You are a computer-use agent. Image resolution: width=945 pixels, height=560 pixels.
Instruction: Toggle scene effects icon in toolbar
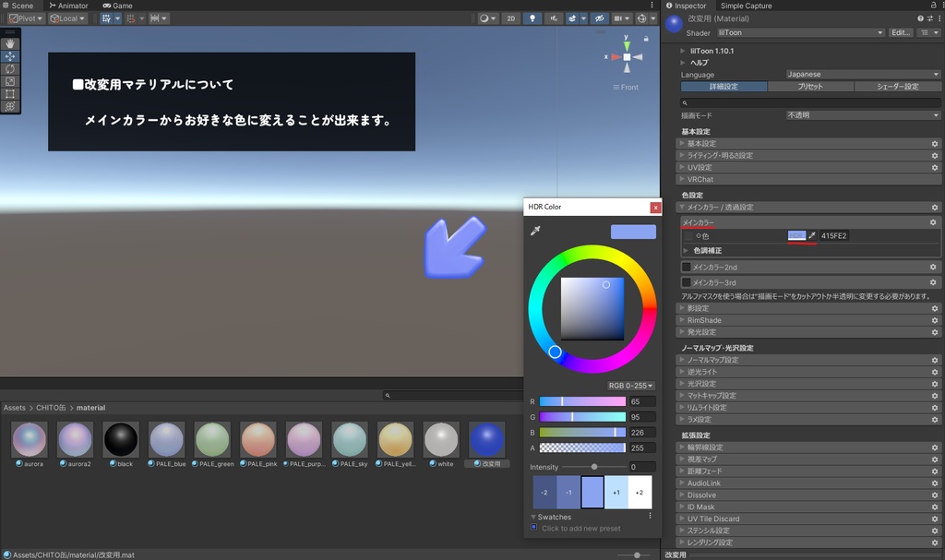pos(572,18)
